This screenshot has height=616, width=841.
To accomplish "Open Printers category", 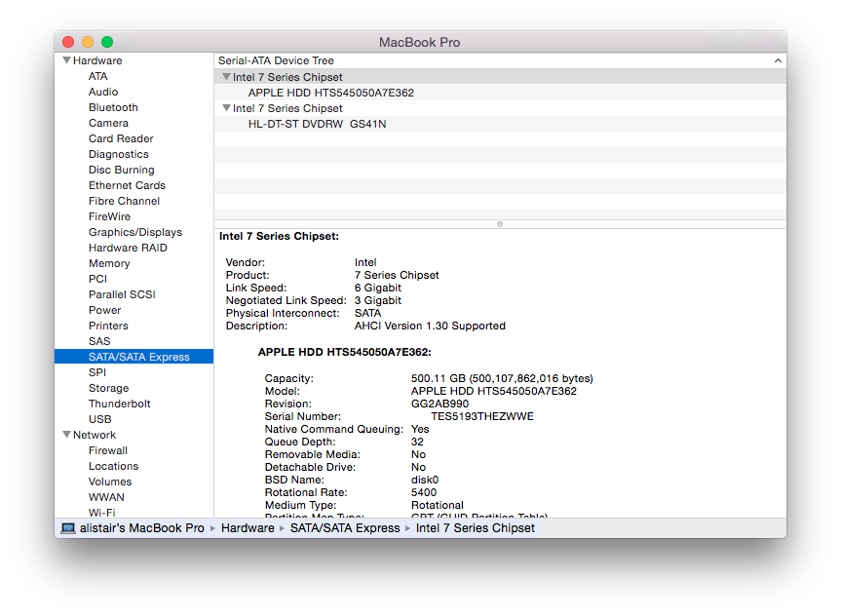I will click(108, 326).
